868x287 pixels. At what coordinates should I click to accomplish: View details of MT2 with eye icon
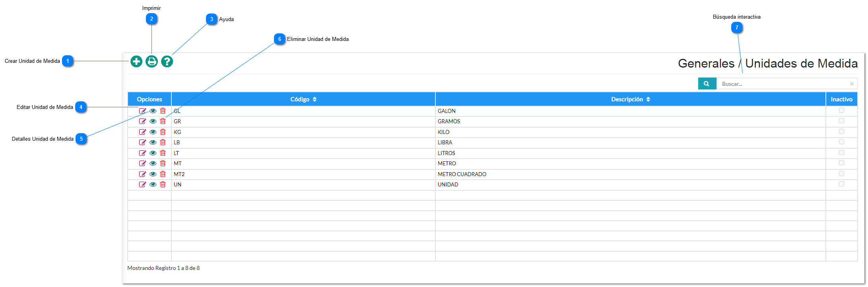[153, 174]
